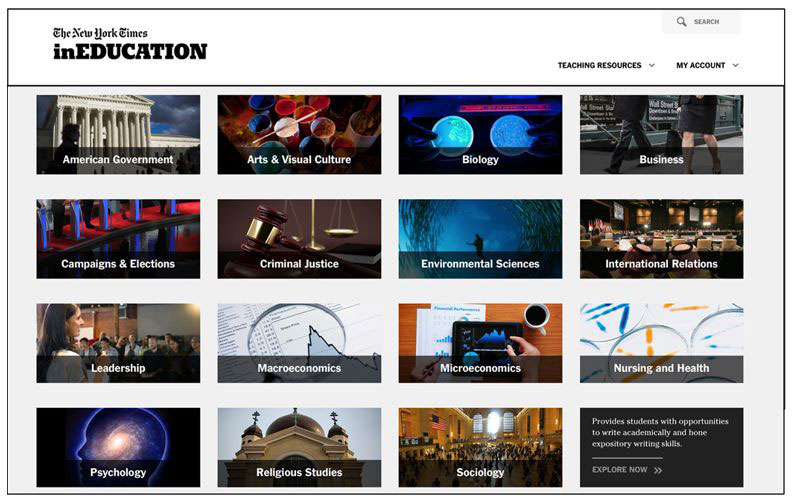Open the Psychology subject tile
This screenshot has width=793, height=503.
tap(118, 447)
